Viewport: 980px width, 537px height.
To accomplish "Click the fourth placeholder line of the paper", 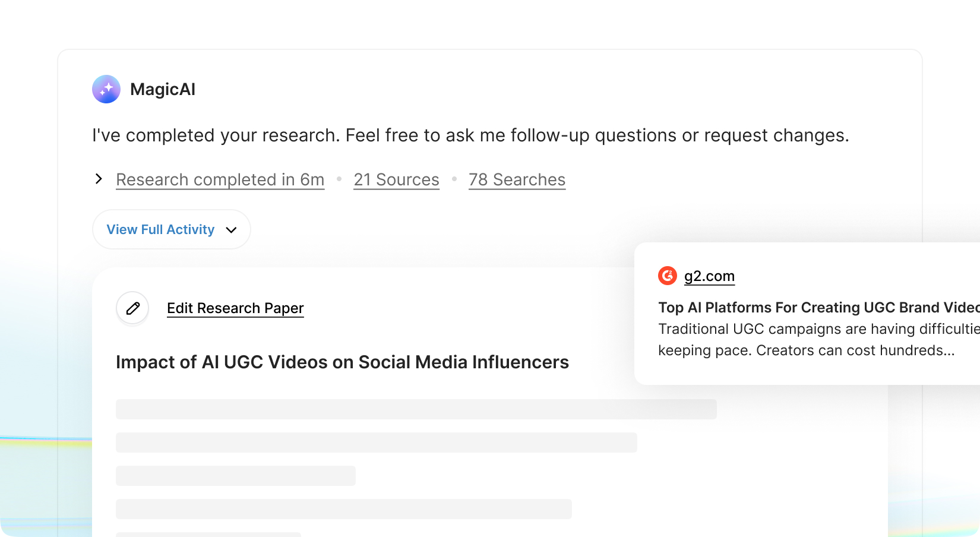I will coord(343,509).
